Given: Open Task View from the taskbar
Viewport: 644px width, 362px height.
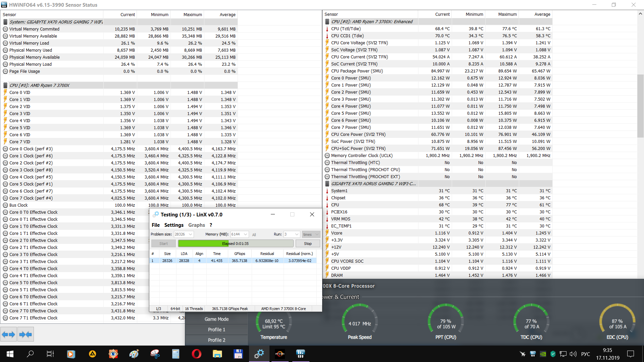Looking at the screenshot, I should [x=50, y=354].
